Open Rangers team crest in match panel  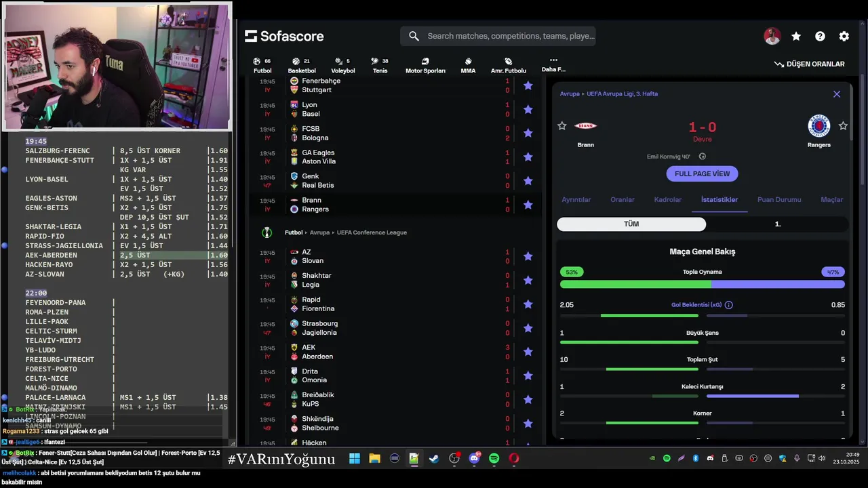click(819, 126)
